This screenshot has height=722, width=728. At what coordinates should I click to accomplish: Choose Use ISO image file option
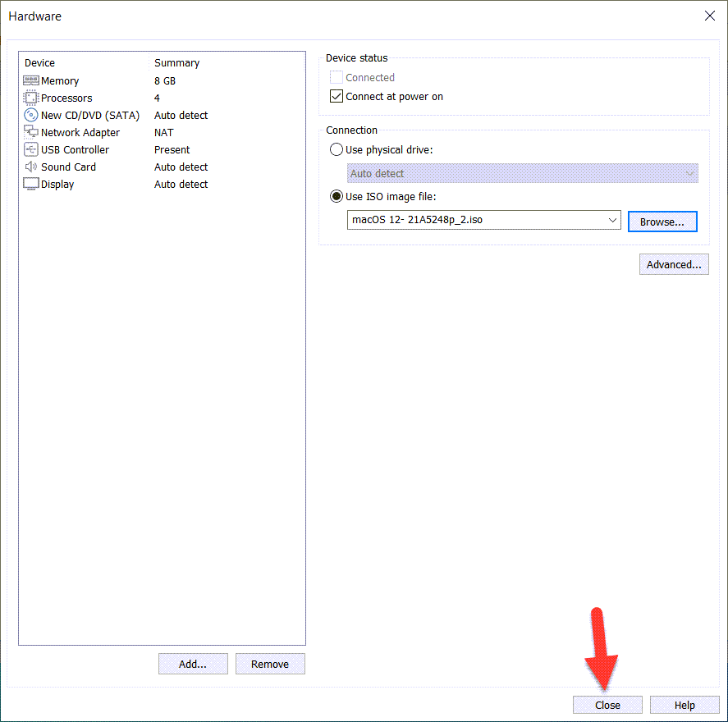click(x=337, y=197)
